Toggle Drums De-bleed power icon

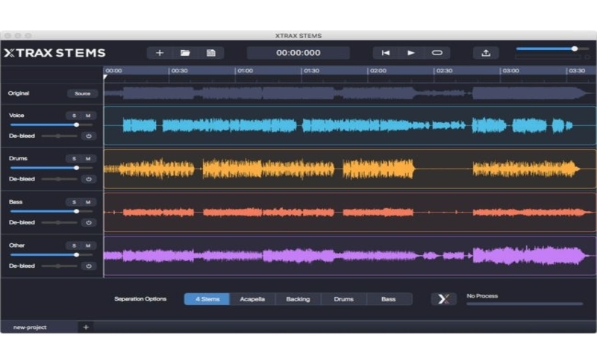tap(89, 179)
